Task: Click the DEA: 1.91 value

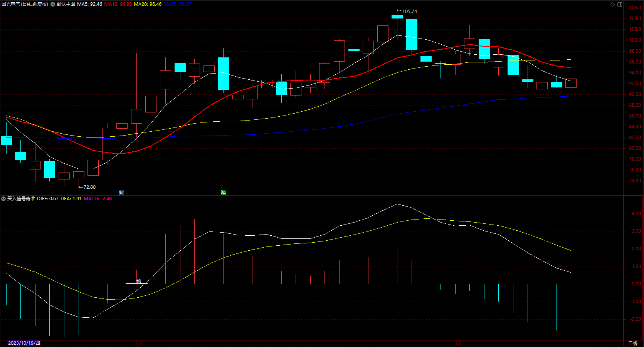Action: [71, 199]
